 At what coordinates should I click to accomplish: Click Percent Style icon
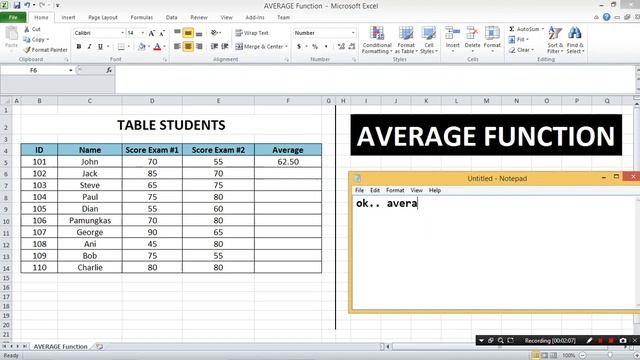(315, 47)
